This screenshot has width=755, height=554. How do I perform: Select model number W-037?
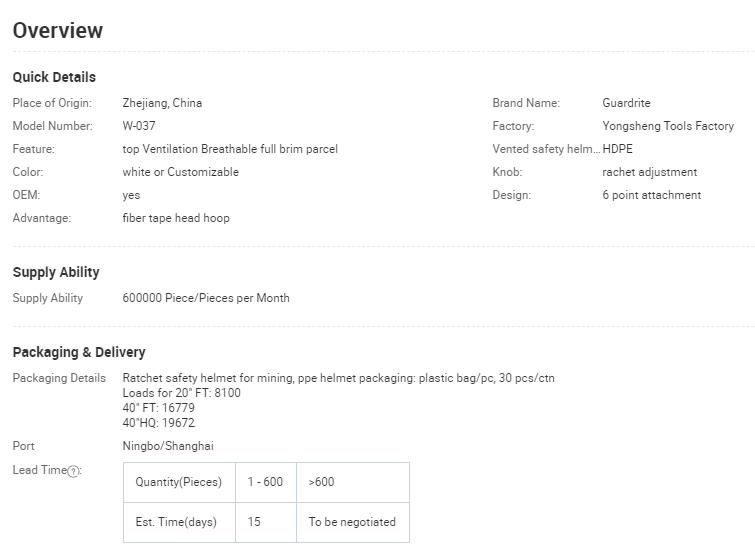pos(139,126)
